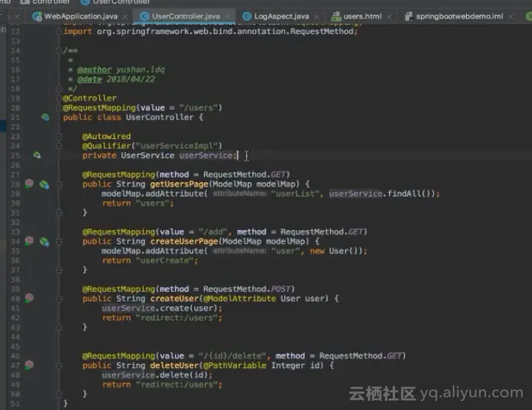Close the users.html tab

pos(388,16)
